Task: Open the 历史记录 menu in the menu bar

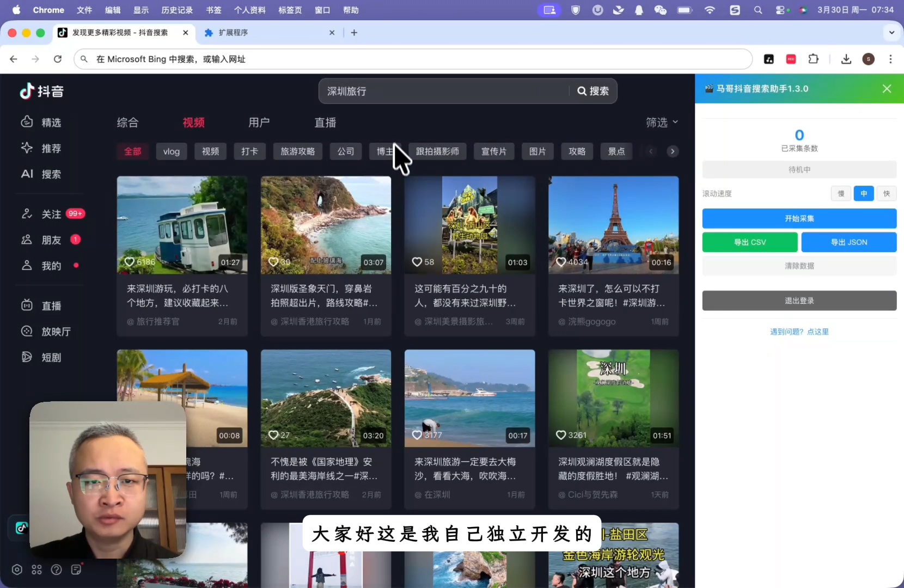Action: (x=177, y=10)
